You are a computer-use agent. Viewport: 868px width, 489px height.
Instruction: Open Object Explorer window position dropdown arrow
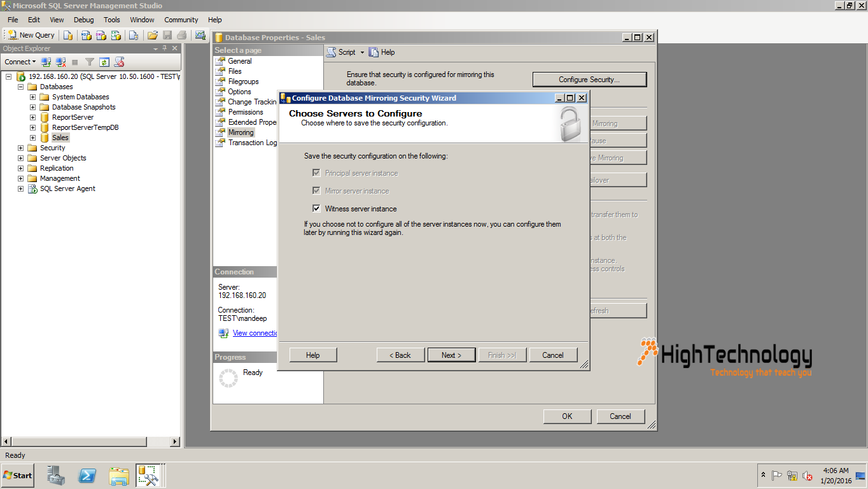click(x=155, y=48)
